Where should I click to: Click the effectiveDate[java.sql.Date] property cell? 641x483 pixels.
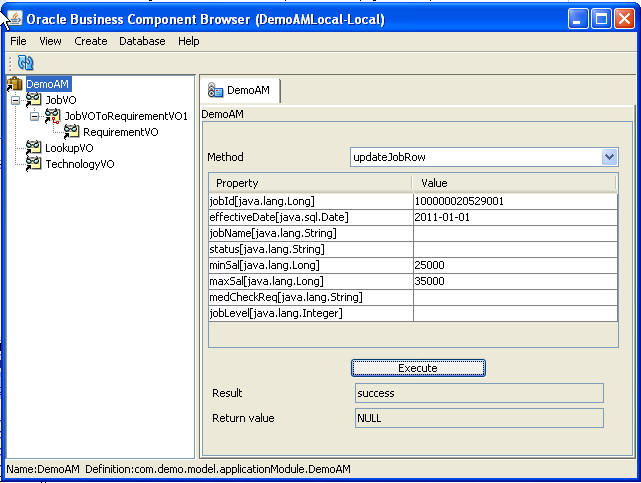(x=311, y=217)
